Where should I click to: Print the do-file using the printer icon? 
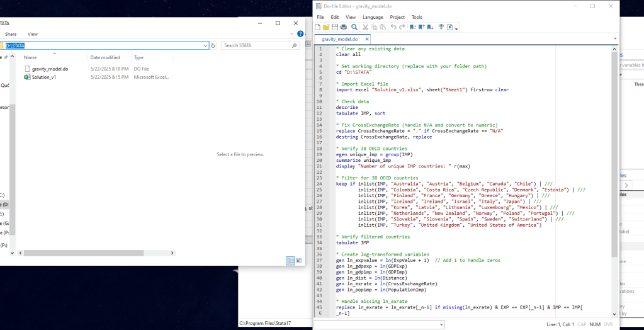click(344, 27)
